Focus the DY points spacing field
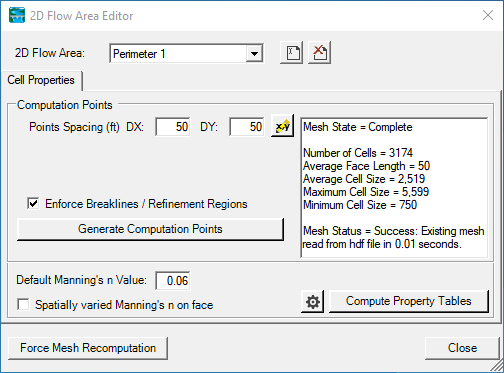 (247, 127)
